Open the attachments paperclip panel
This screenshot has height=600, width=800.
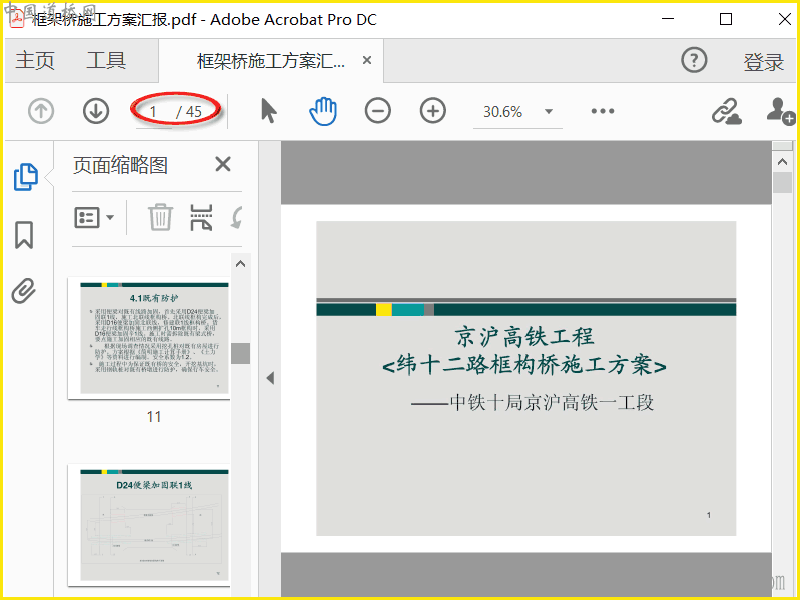pyautogui.click(x=24, y=291)
